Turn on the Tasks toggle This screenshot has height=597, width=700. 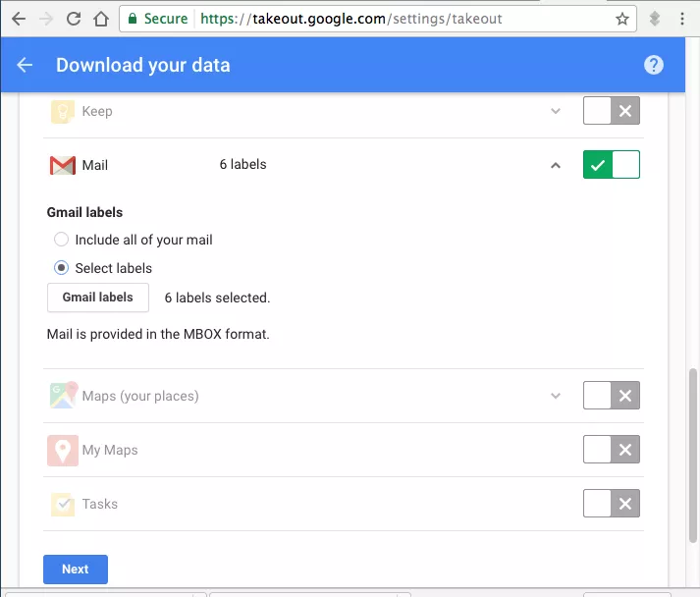(611, 504)
